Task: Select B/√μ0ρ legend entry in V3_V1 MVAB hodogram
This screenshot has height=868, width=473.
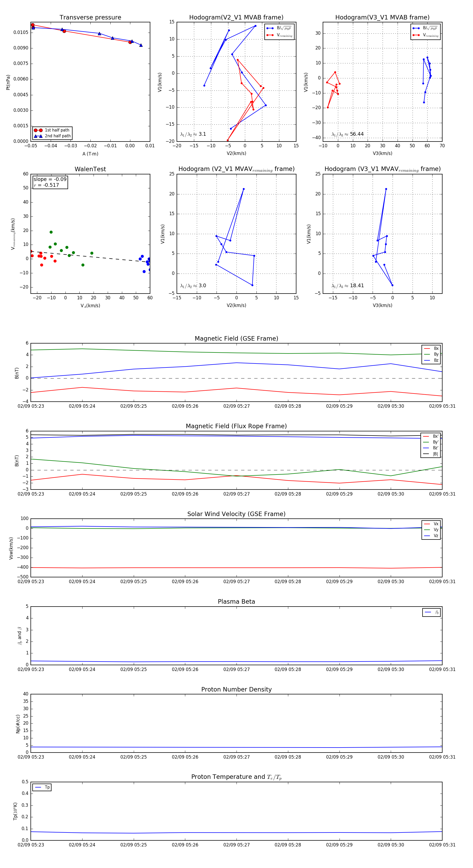Action: pyautogui.click(x=425, y=28)
